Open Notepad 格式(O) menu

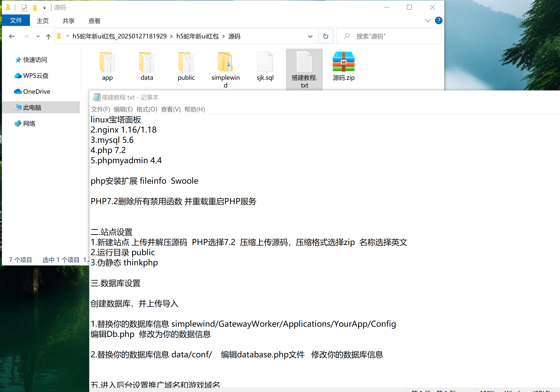click(x=147, y=109)
